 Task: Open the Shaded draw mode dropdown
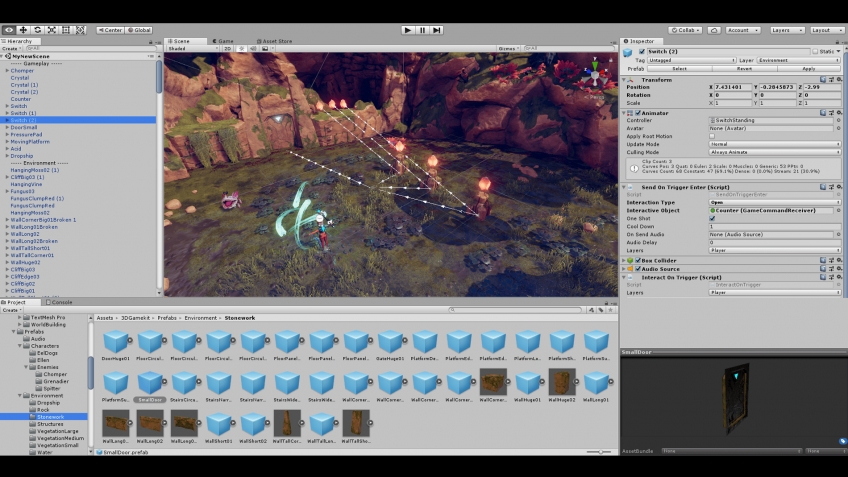click(193, 49)
